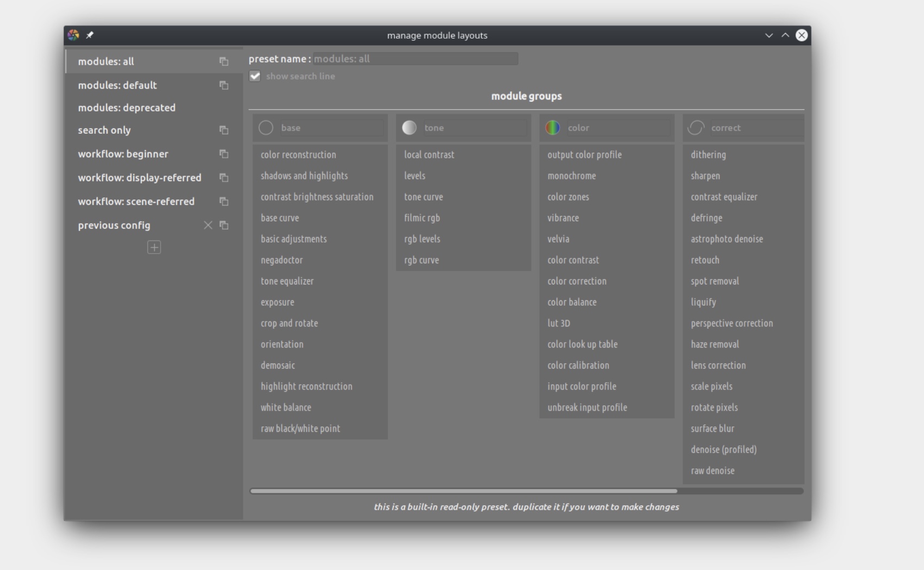Duplicate the 'workflow: beginner' preset
Image resolution: width=924 pixels, height=570 pixels.
tap(224, 154)
